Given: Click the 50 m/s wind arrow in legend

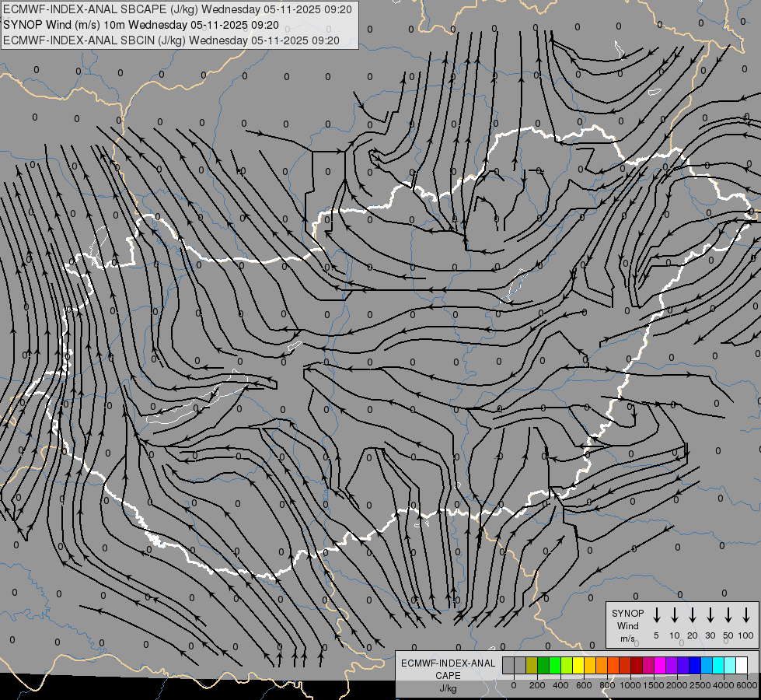Looking at the screenshot, I should (x=728, y=615).
